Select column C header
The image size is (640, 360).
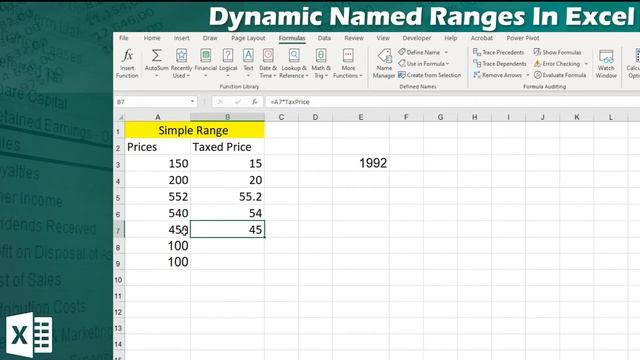(281, 117)
